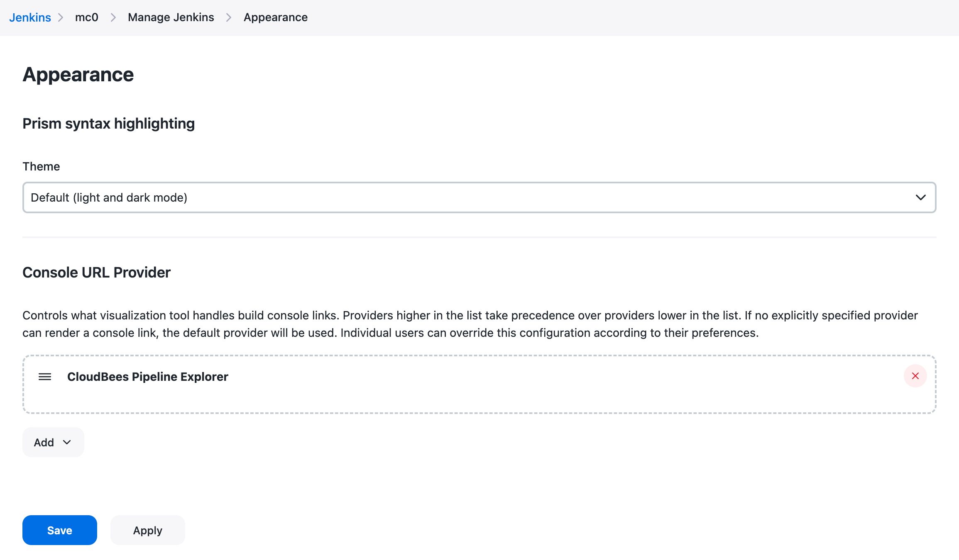Click the Appearance breadcrumb item
Image resolution: width=959 pixels, height=560 pixels.
pyautogui.click(x=275, y=17)
